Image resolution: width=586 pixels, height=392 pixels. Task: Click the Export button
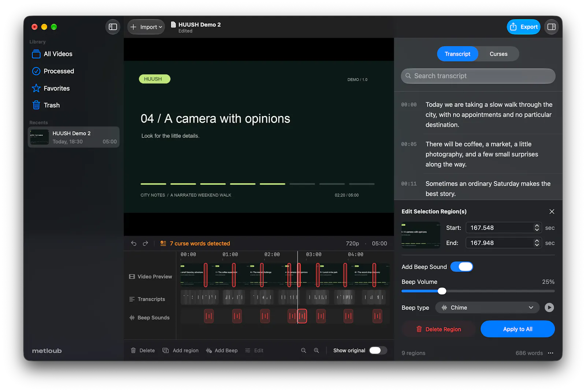click(x=523, y=27)
